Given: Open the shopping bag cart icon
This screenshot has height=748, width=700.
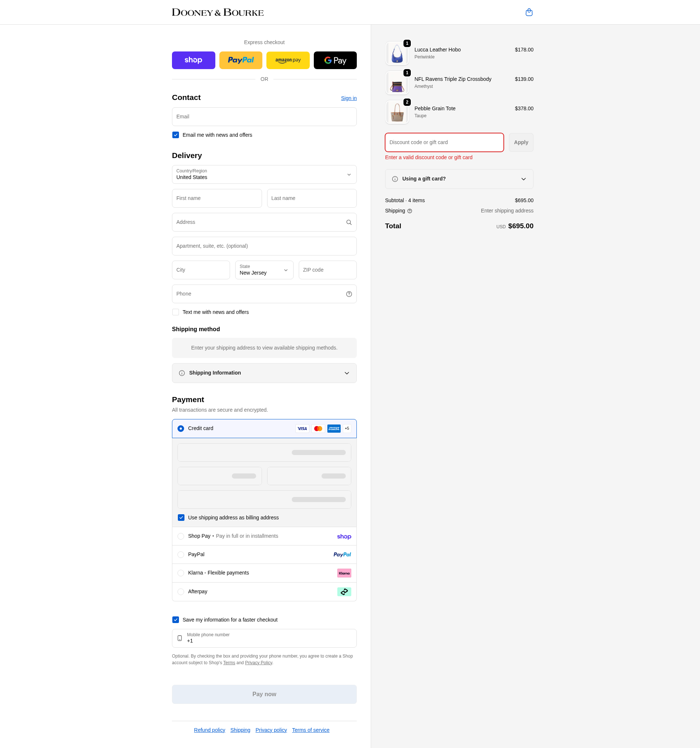Looking at the screenshot, I should (x=529, y=12).
